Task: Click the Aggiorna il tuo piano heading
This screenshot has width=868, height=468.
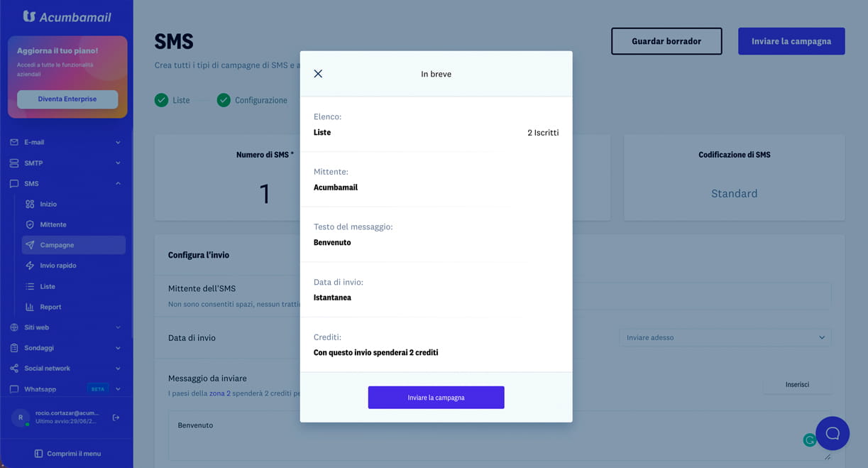Action: (57, 51)
